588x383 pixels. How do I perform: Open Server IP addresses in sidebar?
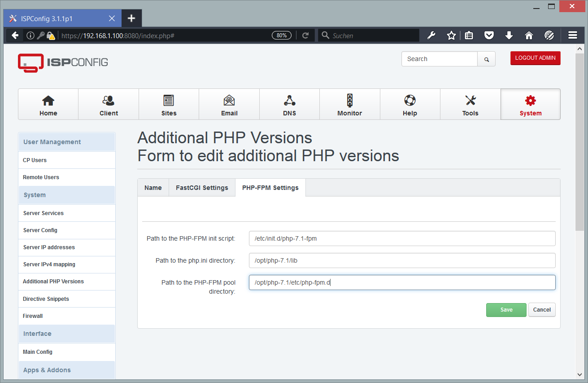click(x=67, y=247)
